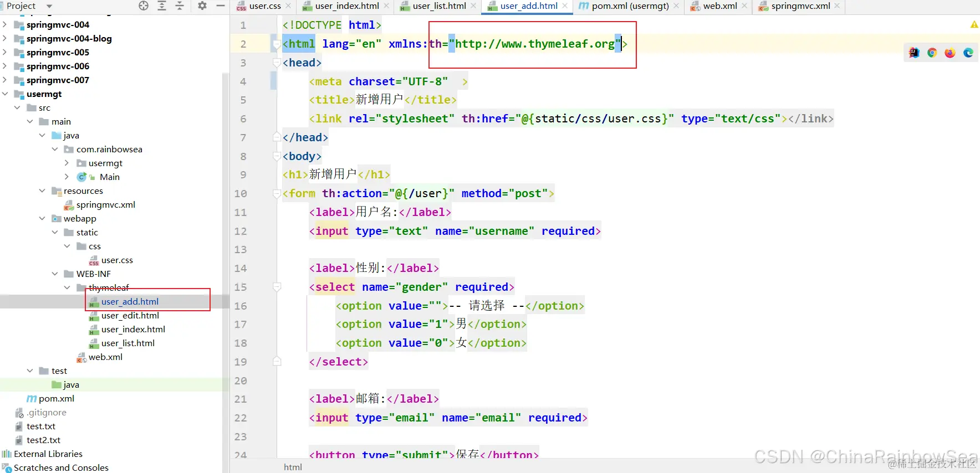The width and height of the screenshot is (980, 473).
Task: Expand the springmvc-005 module
Action: click(x=5, y=52)
